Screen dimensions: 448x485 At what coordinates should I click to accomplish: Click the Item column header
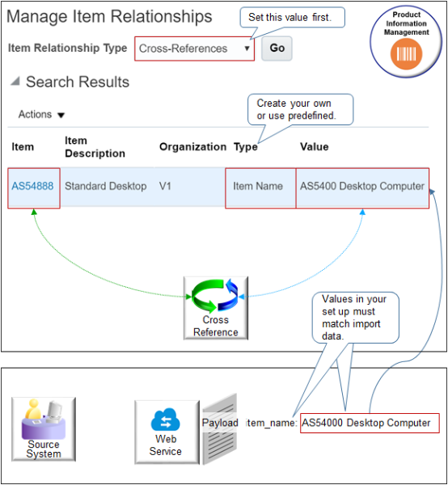point(23,147)
